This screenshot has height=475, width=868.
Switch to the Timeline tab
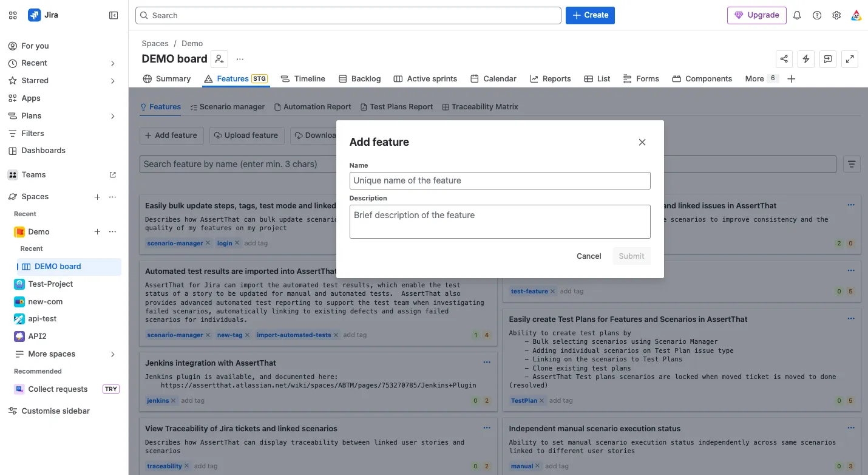[x=303, y=79]
